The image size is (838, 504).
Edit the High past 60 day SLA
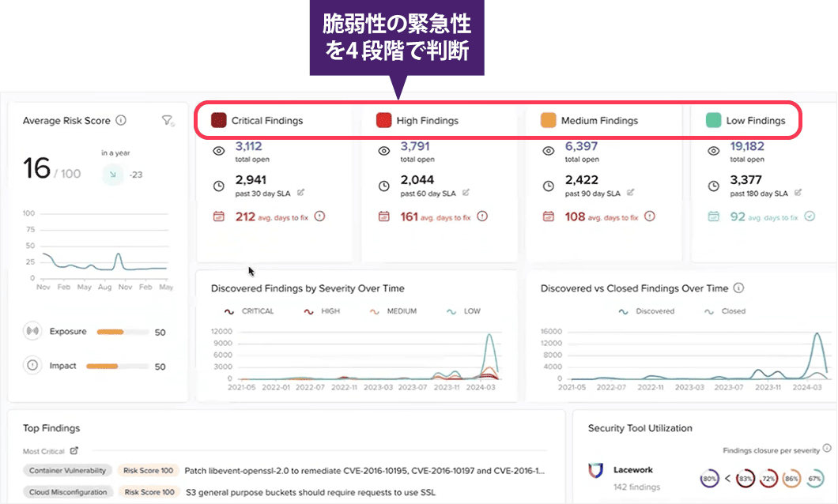click(466, 193)
